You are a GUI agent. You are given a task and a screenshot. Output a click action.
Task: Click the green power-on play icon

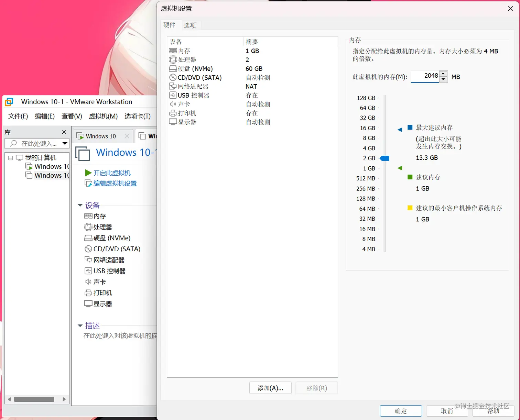pos(88,173)
